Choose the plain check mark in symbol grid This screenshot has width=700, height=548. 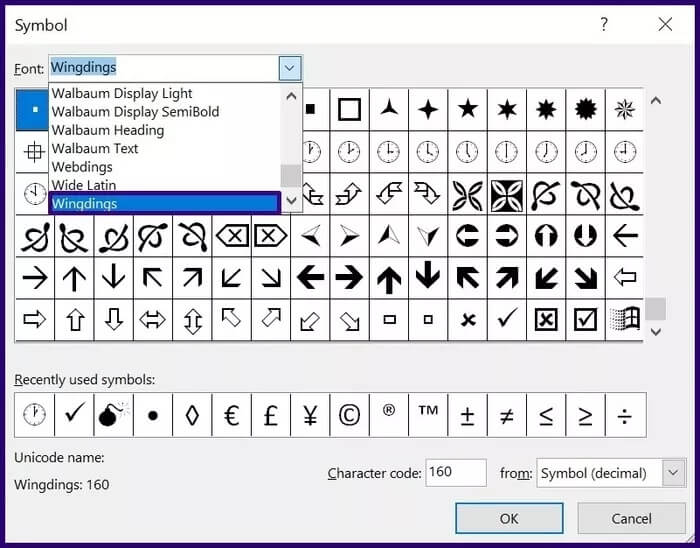(507, 320)
